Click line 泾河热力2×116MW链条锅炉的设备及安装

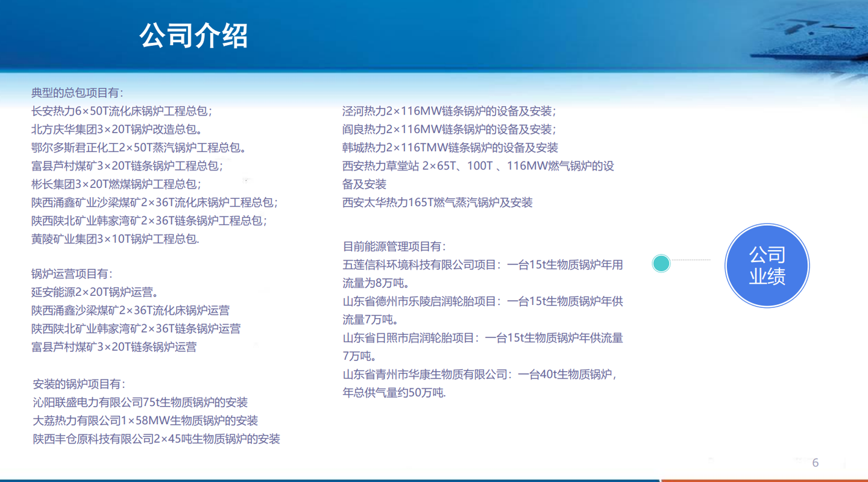(x=450, y=111)
